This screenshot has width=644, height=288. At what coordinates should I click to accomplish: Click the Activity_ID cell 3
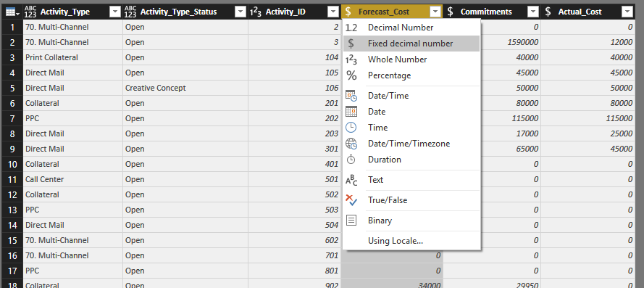coord(294,42)
